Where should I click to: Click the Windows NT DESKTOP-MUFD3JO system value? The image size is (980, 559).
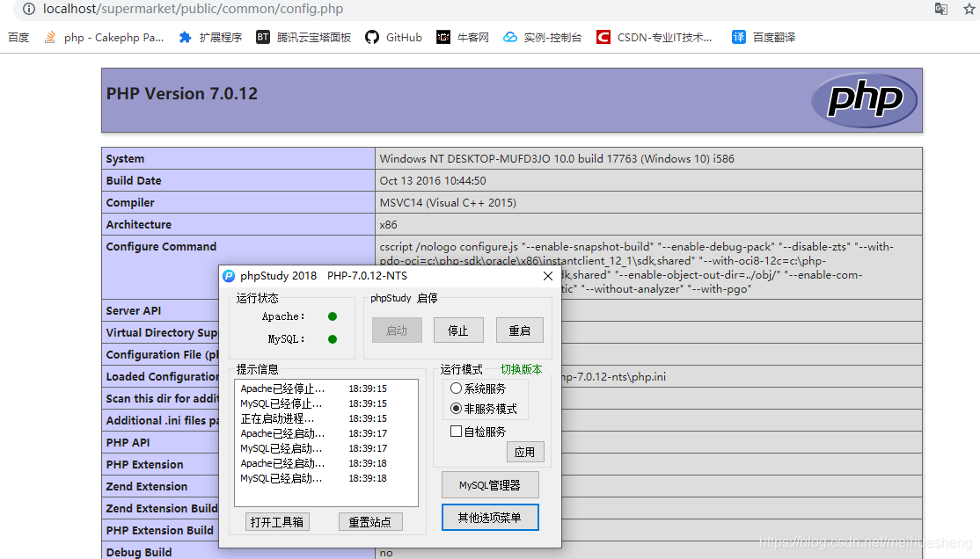(557, 158)
